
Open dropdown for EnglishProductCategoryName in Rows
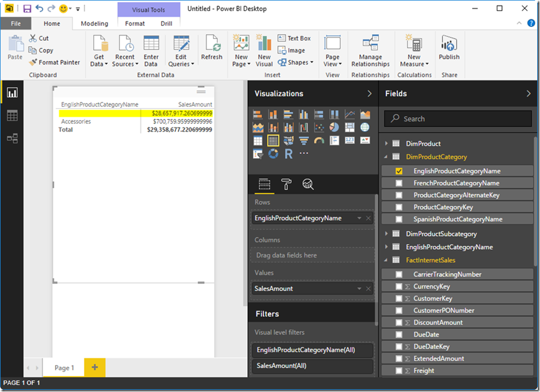[359, 218]
